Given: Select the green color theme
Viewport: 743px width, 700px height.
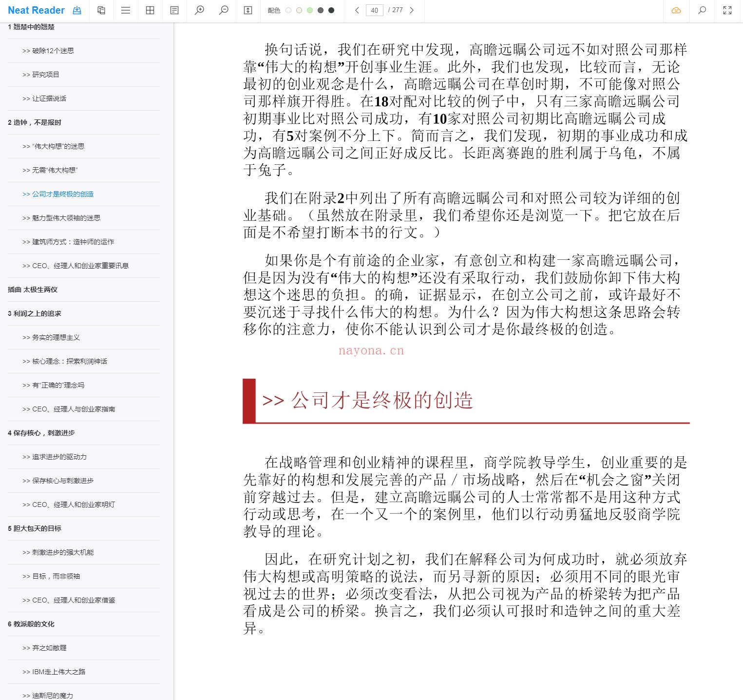Looking at the screenshot, I should point(310,10).
